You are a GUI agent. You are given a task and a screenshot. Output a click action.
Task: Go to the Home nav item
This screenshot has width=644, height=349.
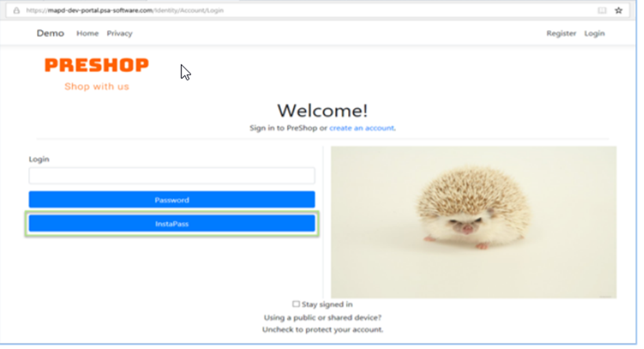pos(87,34)
